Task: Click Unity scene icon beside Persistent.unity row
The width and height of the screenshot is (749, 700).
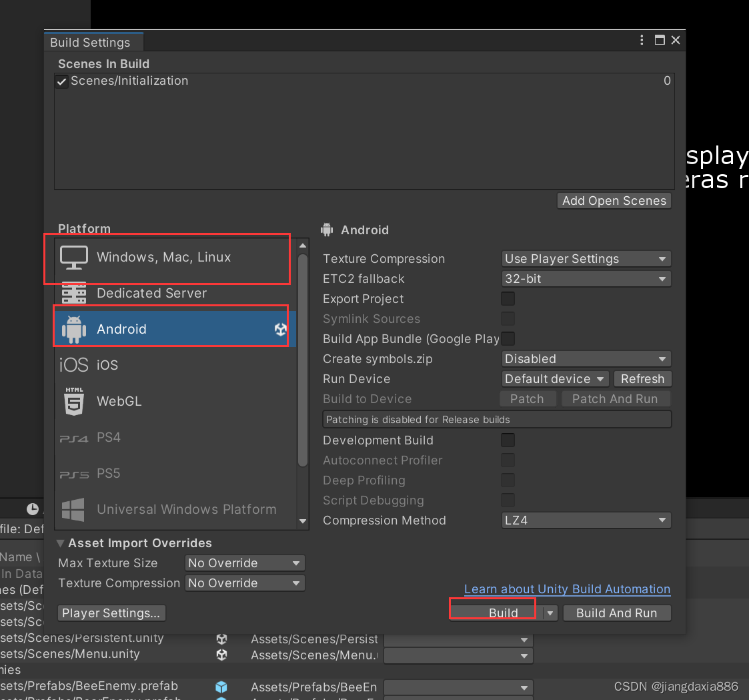Action: 221,639
